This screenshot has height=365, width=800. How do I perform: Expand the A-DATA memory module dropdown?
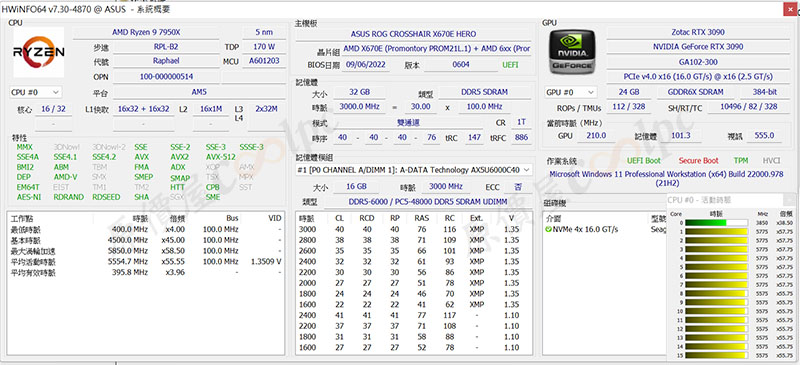pyautogui.click(x=414, y=170)
